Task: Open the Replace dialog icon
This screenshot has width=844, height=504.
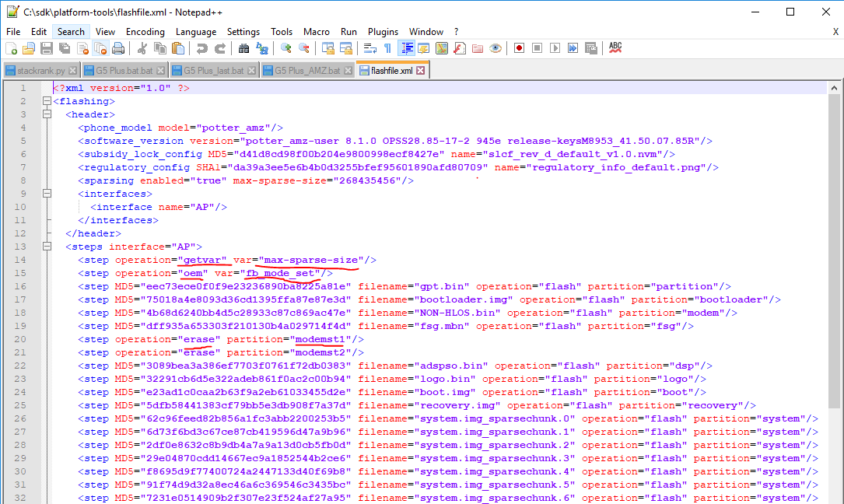Action: pyautogui.click(x=261, y=48)
